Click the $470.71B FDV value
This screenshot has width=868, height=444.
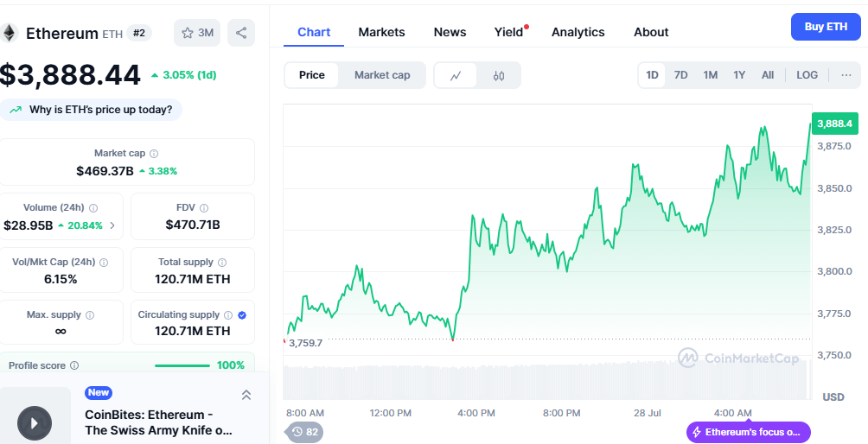[193, 225]
